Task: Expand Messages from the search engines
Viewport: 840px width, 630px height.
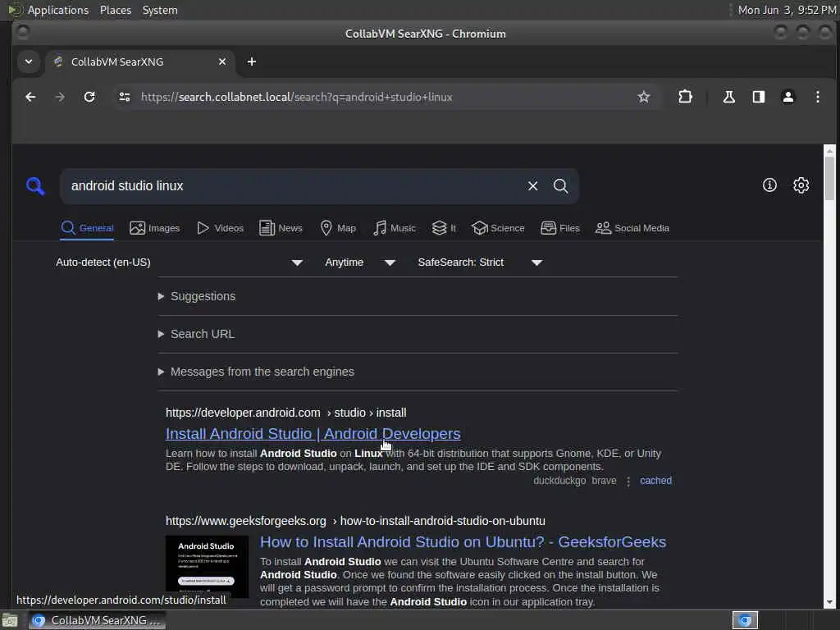Action: point(256,372)
